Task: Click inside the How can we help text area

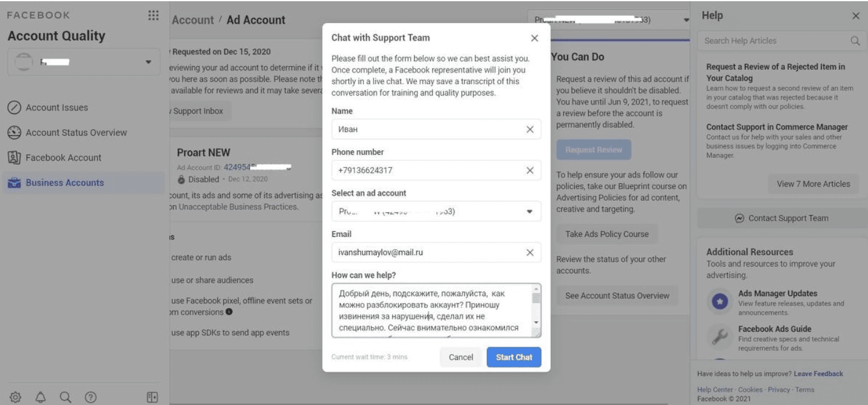Action: click(432, 310)
